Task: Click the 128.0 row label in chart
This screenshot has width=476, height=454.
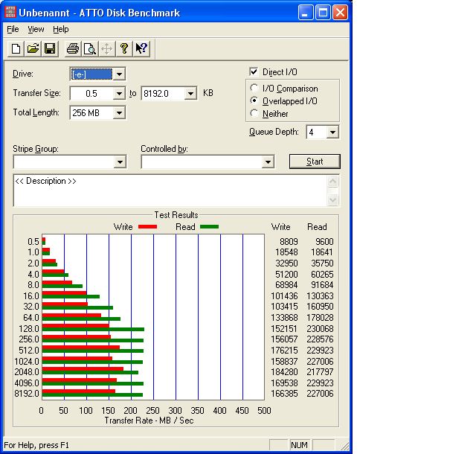Action: point(29,329)
